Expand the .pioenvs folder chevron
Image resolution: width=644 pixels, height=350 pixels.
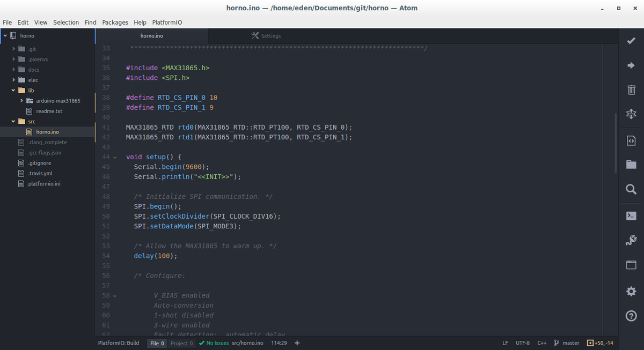coord(13,59)
